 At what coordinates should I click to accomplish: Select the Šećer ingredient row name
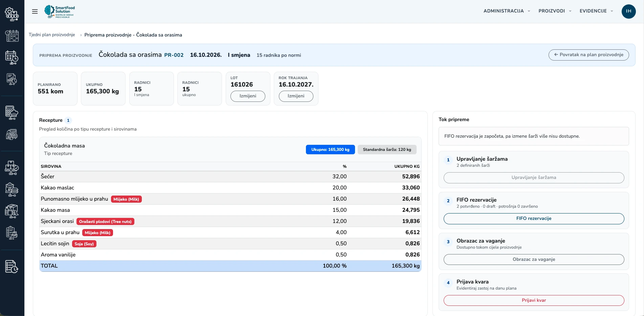point(47,177)
